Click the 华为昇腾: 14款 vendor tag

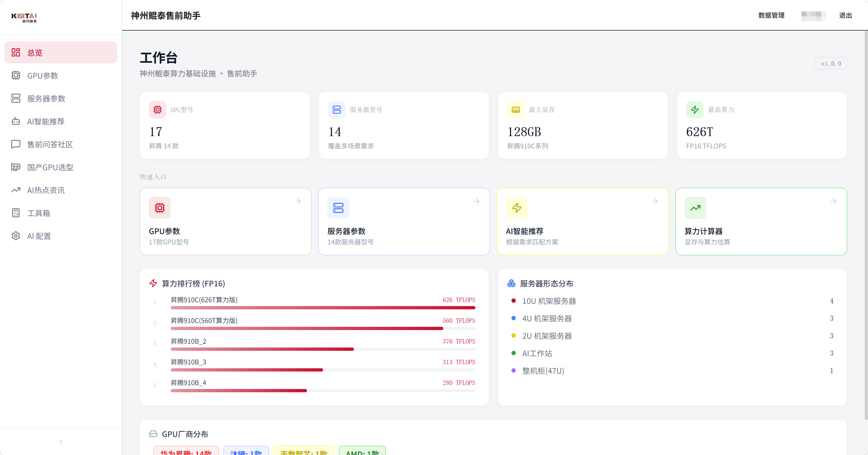pyautogui.click(x=186, y=451)
